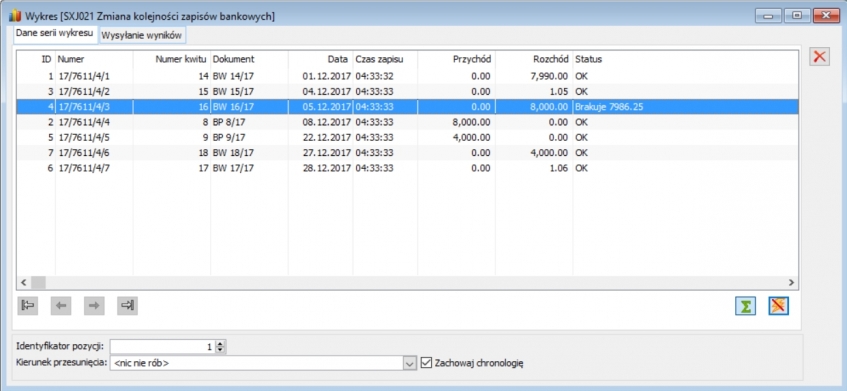
Task: Click date cell 22.12.2017
Action: pos(327,137)
